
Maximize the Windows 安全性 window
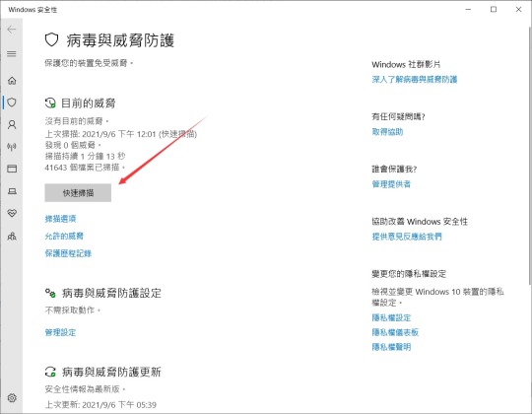494,9
